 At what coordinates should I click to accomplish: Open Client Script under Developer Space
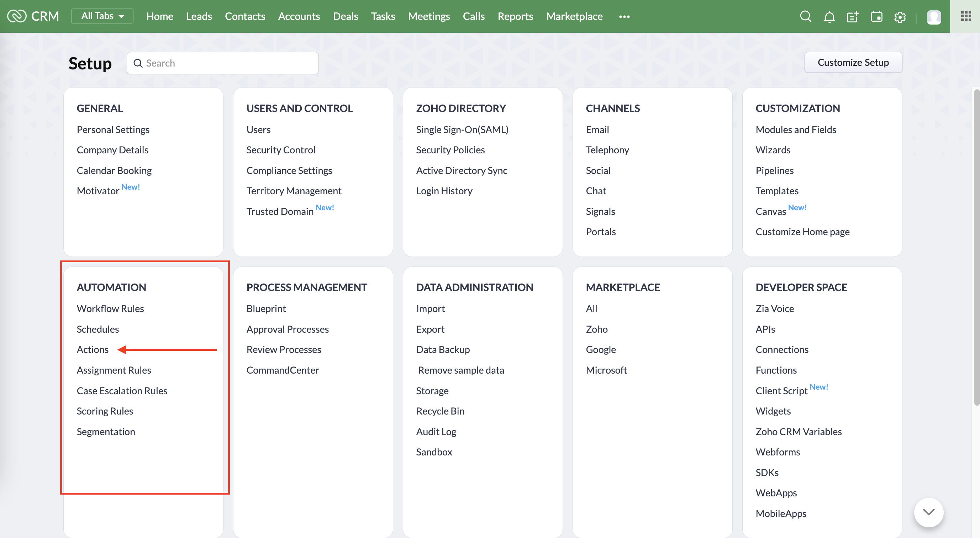tap(781, 390)
